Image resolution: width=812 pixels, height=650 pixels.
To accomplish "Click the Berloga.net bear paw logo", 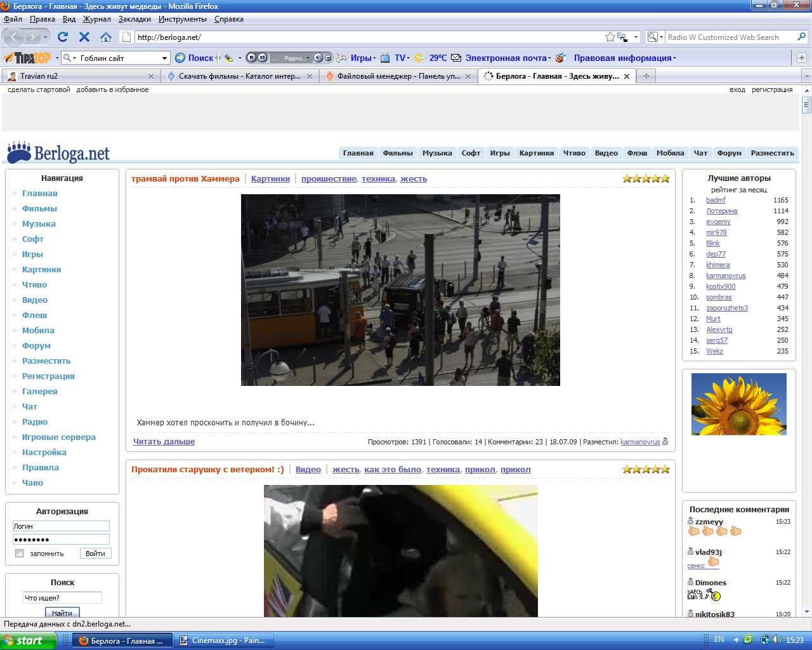I will point(19,152).
